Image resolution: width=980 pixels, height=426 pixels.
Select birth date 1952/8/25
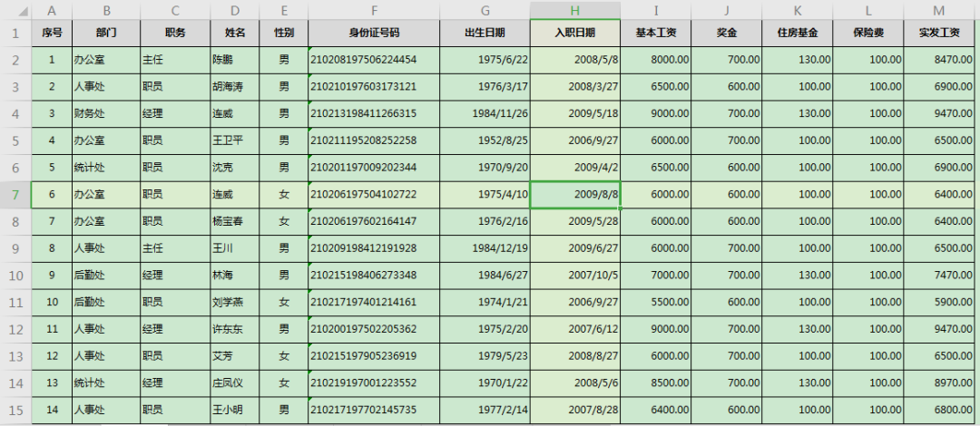click(485, 140)
